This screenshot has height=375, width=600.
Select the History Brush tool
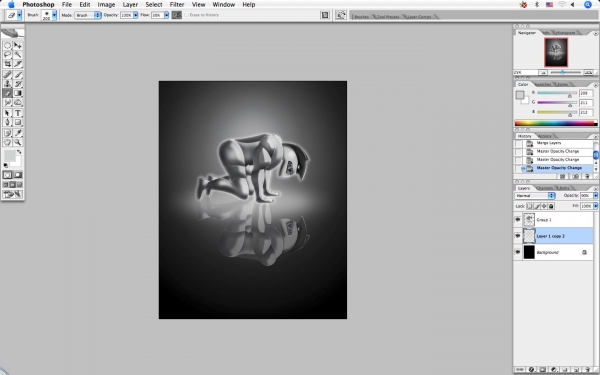18,84
